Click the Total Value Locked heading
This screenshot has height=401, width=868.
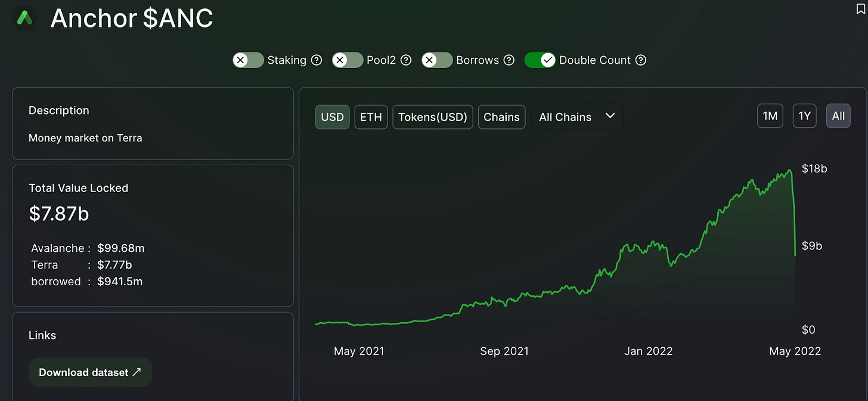pyautogui.click(x=79, y=188)
